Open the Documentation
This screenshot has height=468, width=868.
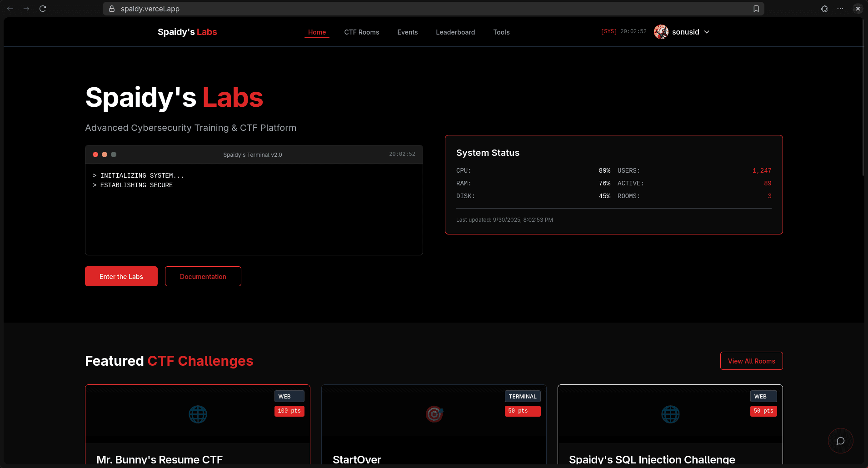[203, 276]
